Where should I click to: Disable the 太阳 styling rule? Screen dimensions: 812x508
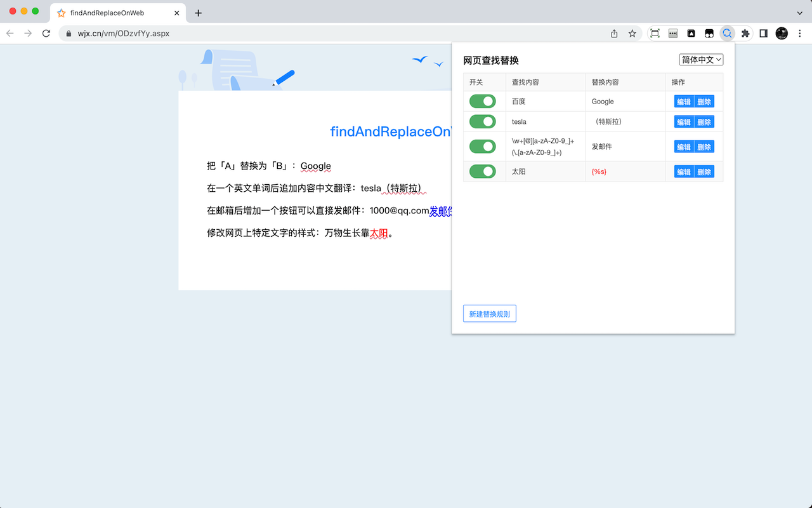click(482, 171)
